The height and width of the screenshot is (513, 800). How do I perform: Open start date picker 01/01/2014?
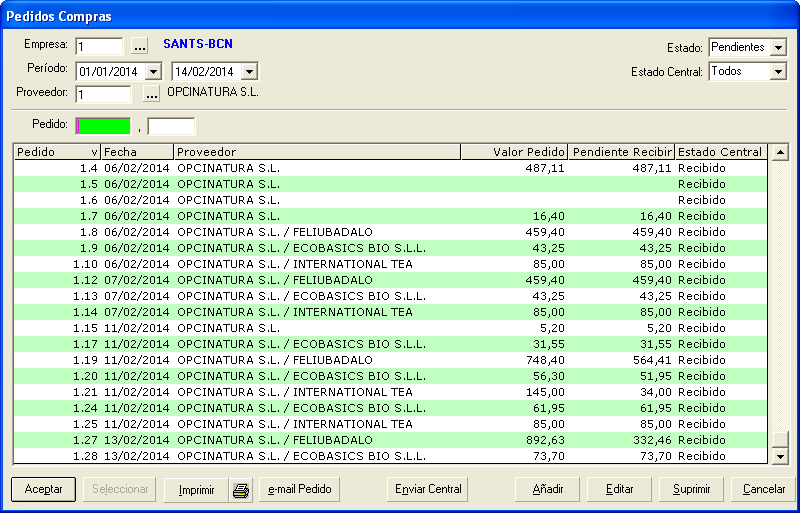pos(153,71)
